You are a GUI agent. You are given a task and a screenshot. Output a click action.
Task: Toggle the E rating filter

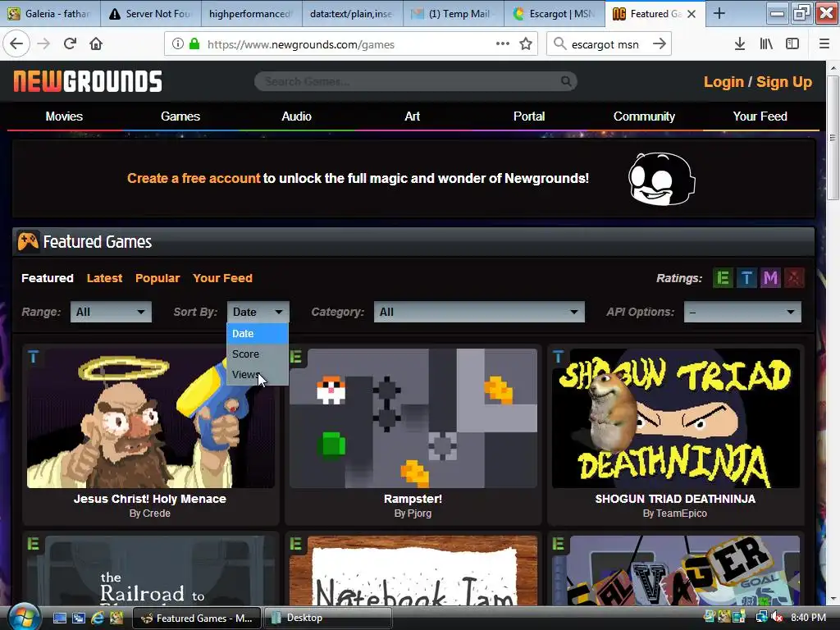[x=723, y=278]
